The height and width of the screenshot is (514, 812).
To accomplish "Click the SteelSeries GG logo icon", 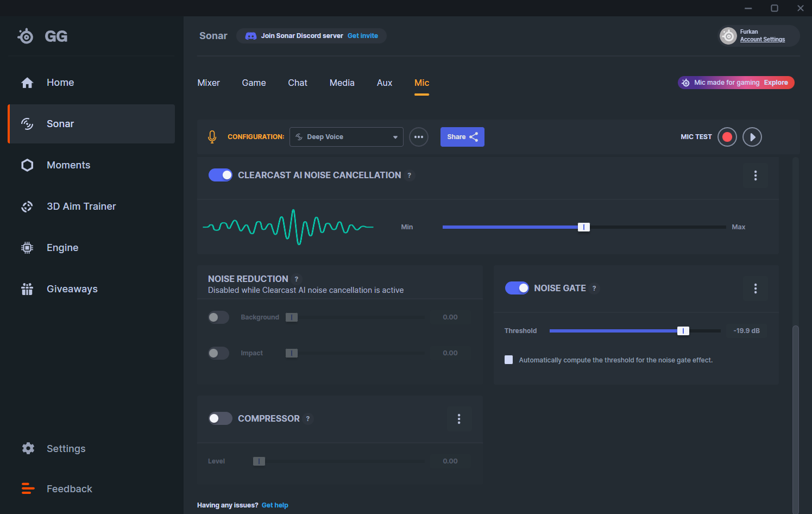I will coord(26,36).
